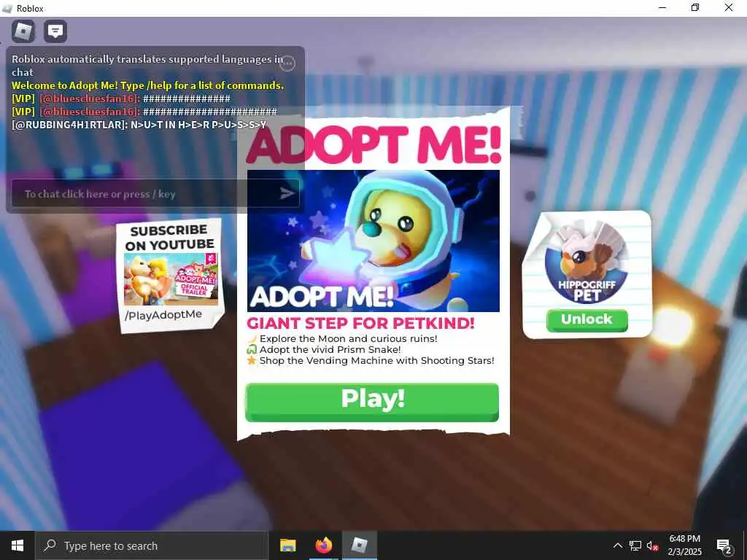Click the chat send arrow icon
This screenshot has width=747, height=560.
286,192
